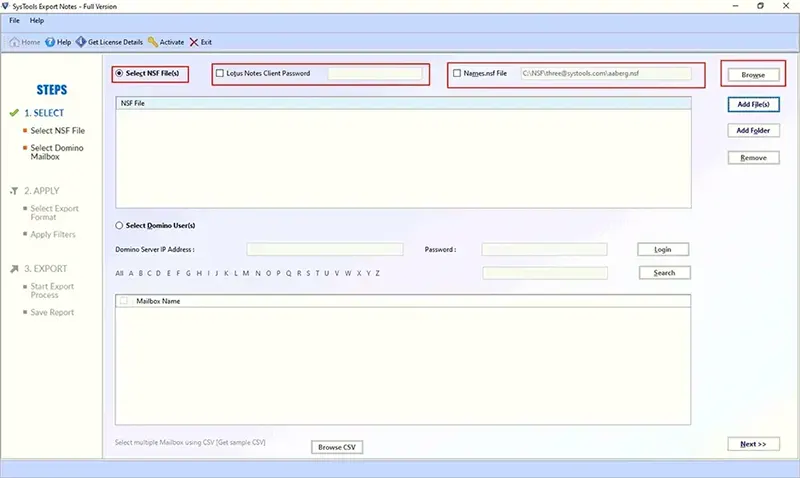Click the filter funnel icon beside 2. APPLY

click(14, 191)
